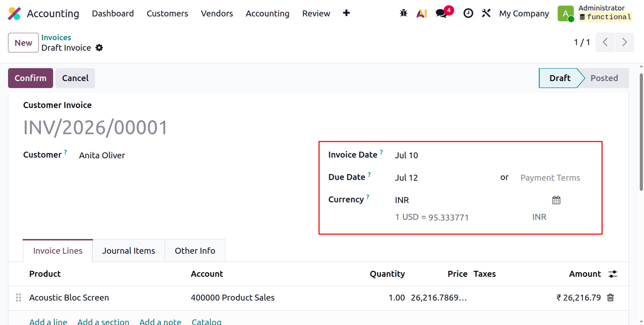This screenshot has width=644, height=325.
Task: Switch to the Other Info tab
Action: point(195,251)
